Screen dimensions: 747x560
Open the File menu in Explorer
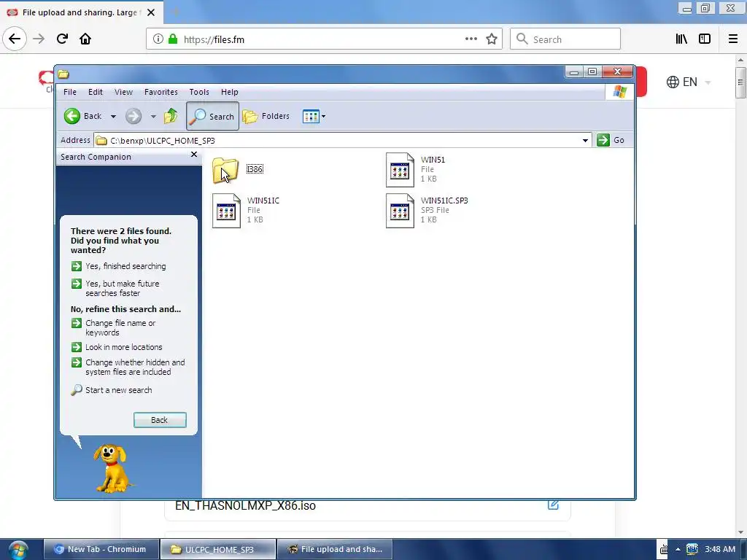pos(70,92)
